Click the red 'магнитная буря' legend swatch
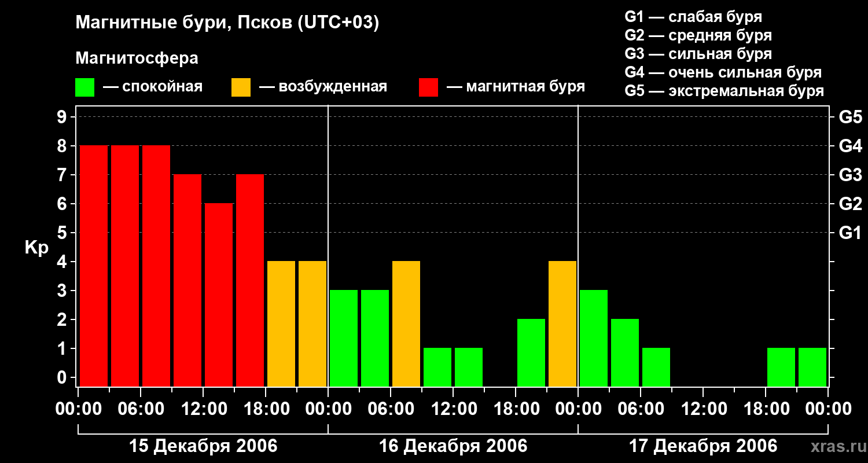This screenshot has width=868, height=463. pyautogui.click(x=429, y=87)
